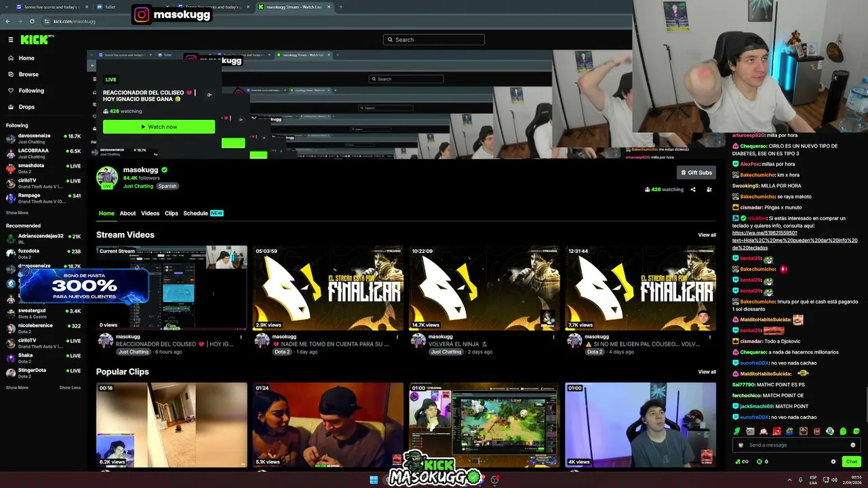Open the 12:31:44 stream video thumbnail

[x=641, y=288]
